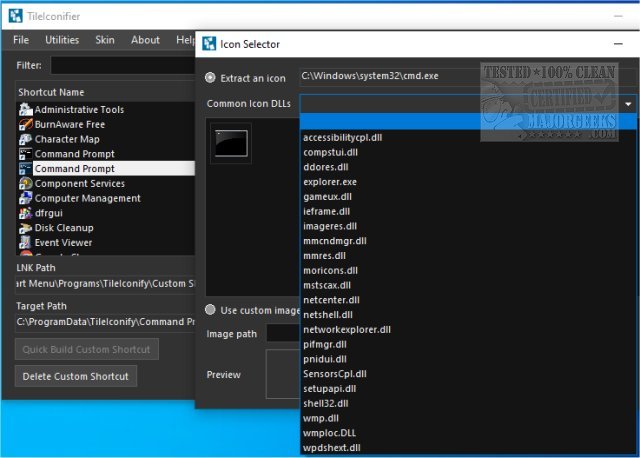Select the Character Map list entry
640x458 pixels.
click(106, 139)
